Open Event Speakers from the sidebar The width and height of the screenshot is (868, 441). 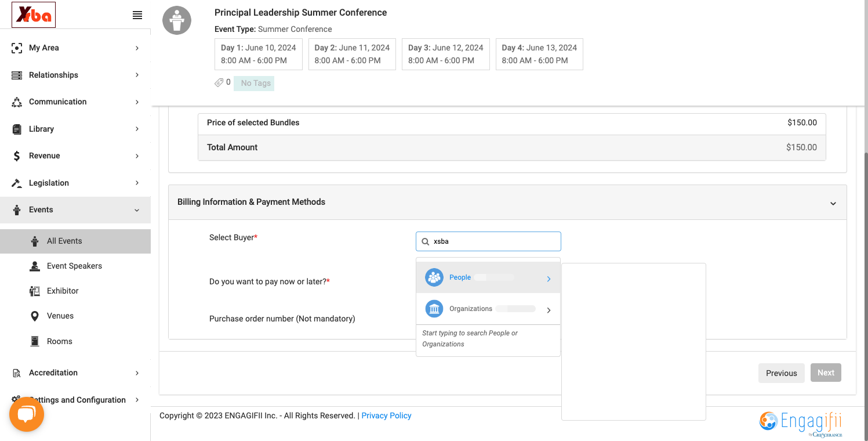75,266
